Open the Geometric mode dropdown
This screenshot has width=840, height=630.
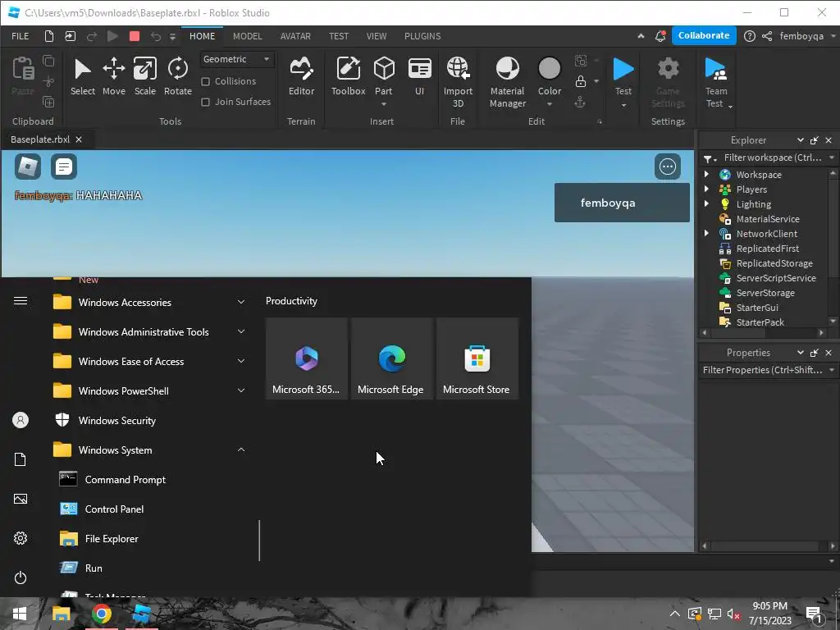pos(236,59)
